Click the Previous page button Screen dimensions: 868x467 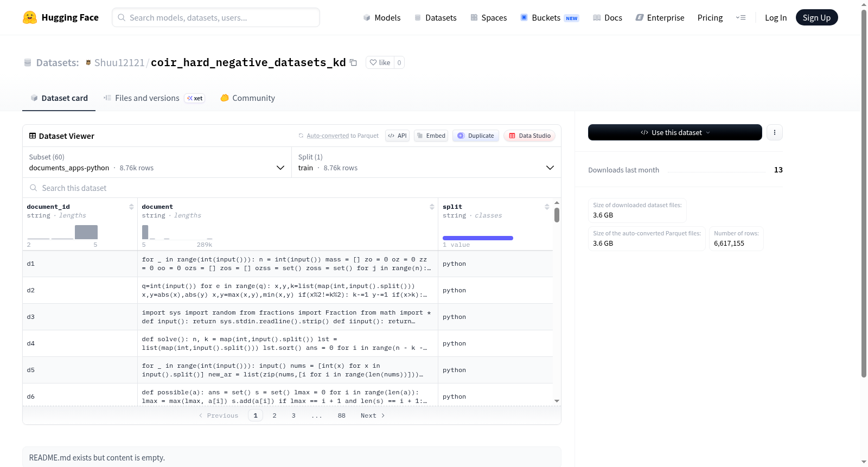click(x=218, y=415)
